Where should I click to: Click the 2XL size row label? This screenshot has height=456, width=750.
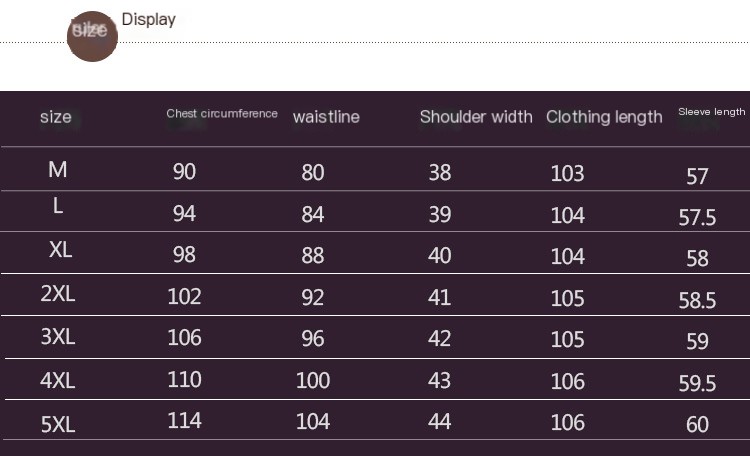(x=58, y=294)
